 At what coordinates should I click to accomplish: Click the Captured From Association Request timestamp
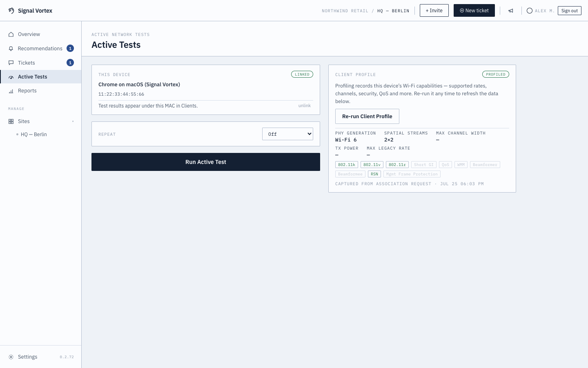[410, 184]
